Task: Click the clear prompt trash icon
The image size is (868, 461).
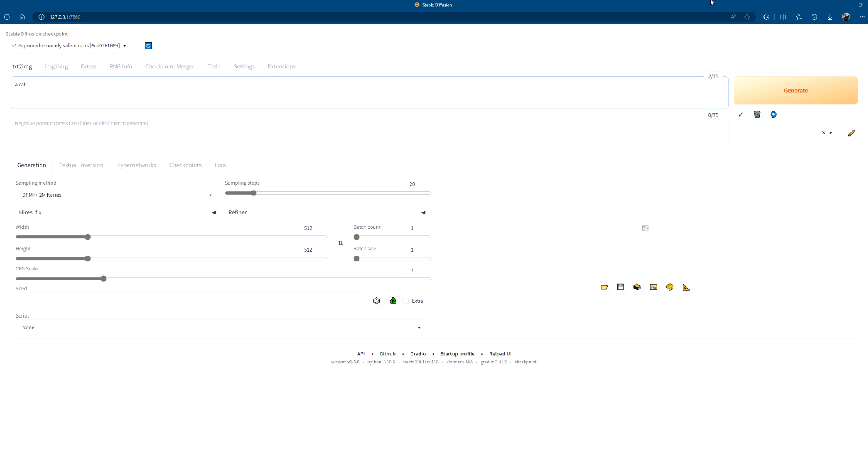Action: click(757, 115)
